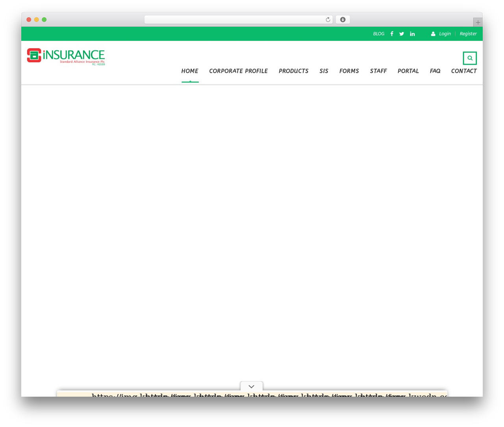Screen dimensions: 504x427
Task: Minimize the window with the yellow button
Action: coord(37,20)
